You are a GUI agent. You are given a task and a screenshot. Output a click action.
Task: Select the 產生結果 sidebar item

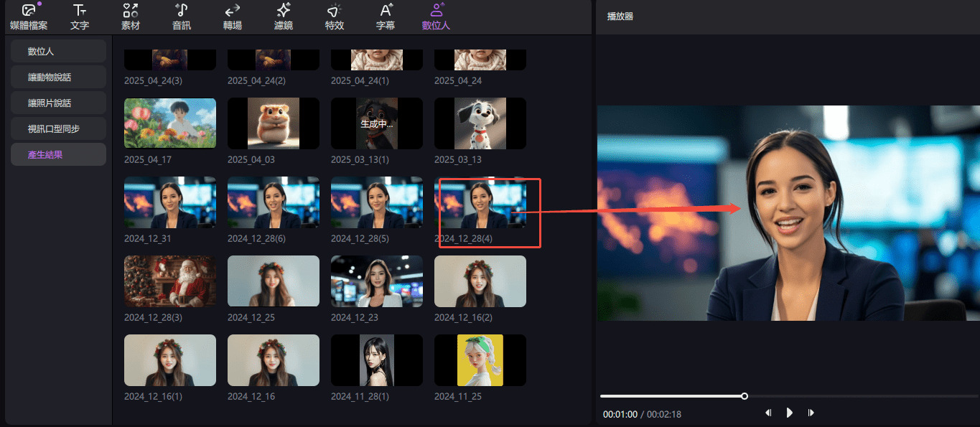pyautogui.click(x=58, y=154)
